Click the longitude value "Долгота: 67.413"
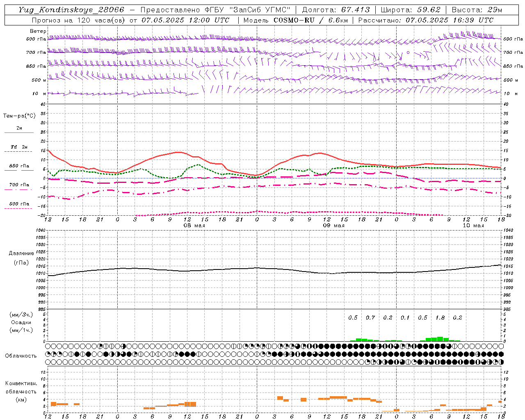This screenshot has width=525, height=420. point(336,10)
